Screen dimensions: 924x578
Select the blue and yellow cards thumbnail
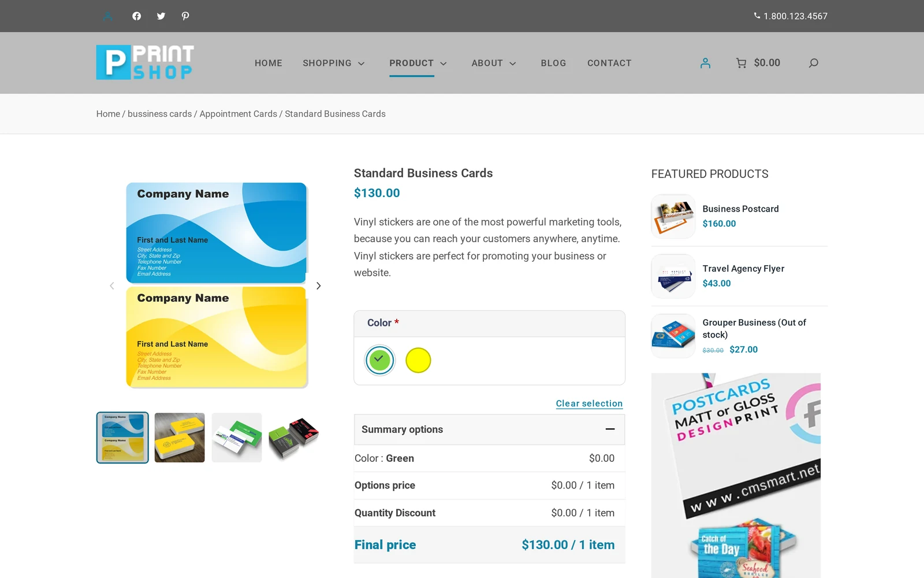point(122,438)
